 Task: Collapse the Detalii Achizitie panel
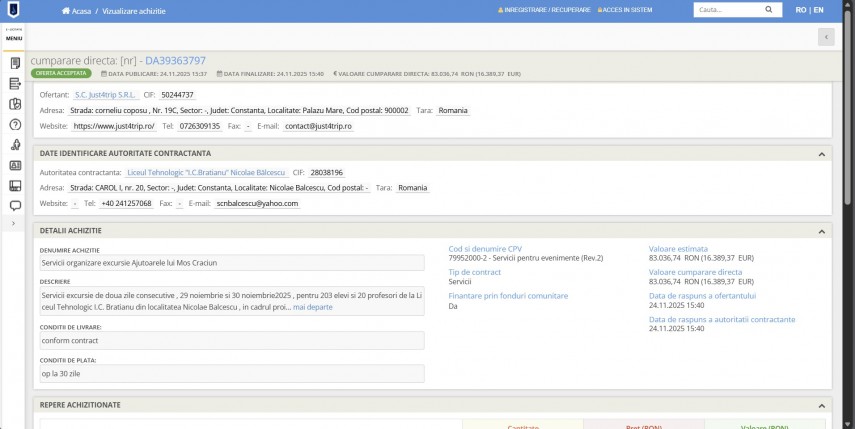[x=821, y=231]
